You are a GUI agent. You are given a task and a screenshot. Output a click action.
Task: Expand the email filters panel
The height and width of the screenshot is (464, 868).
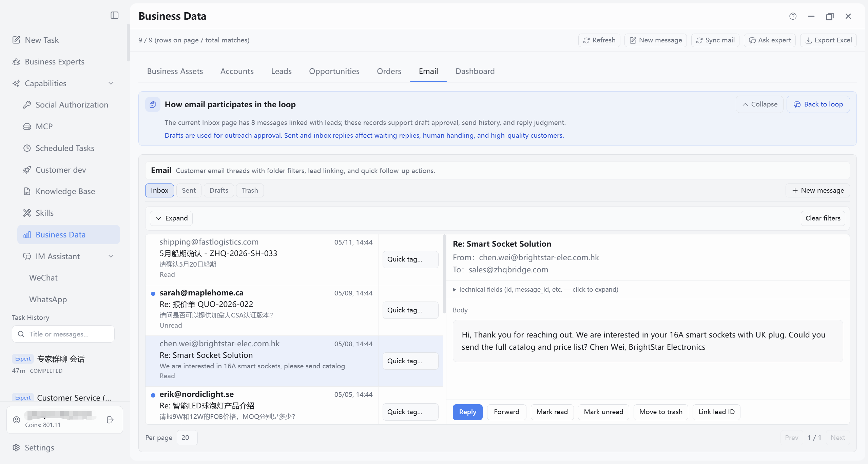pyautogui.click(x=171, y=218)
